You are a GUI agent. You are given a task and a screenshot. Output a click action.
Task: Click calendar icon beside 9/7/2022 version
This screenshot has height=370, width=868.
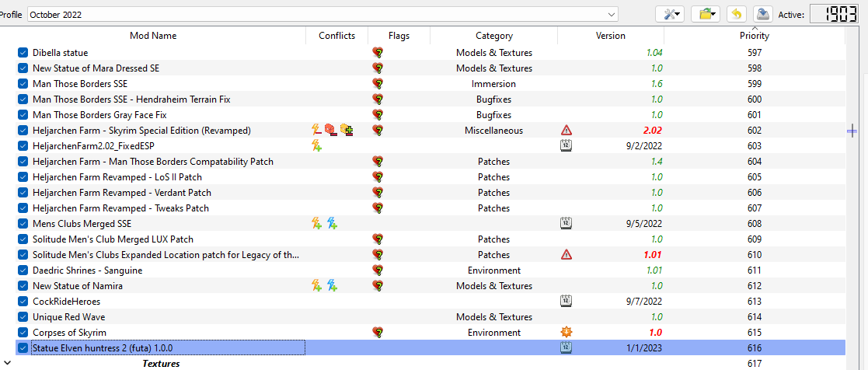point(566,302)
